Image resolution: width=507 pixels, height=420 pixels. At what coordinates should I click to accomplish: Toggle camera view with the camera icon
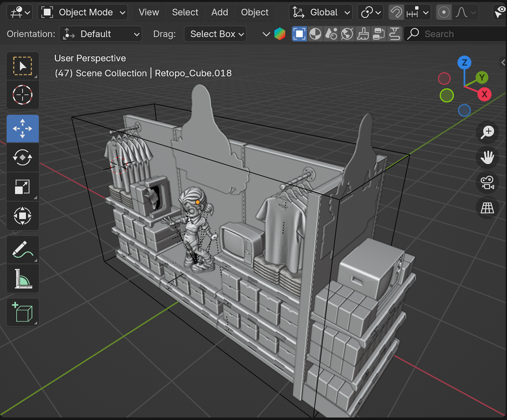coord(487,183)
